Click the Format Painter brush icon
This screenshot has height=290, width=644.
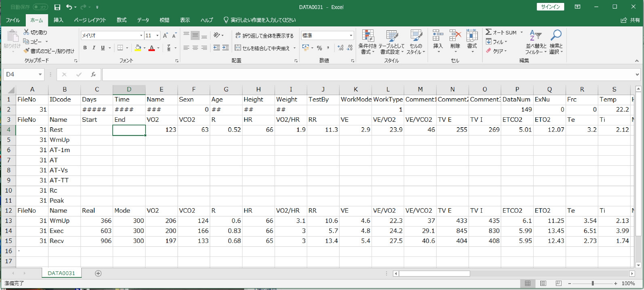pyautogui.click(x=26, y=51)
